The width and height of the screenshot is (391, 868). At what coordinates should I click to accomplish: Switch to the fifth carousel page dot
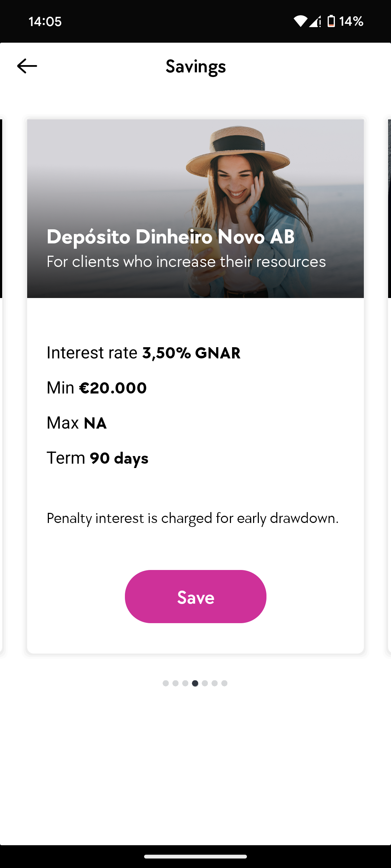205,683
